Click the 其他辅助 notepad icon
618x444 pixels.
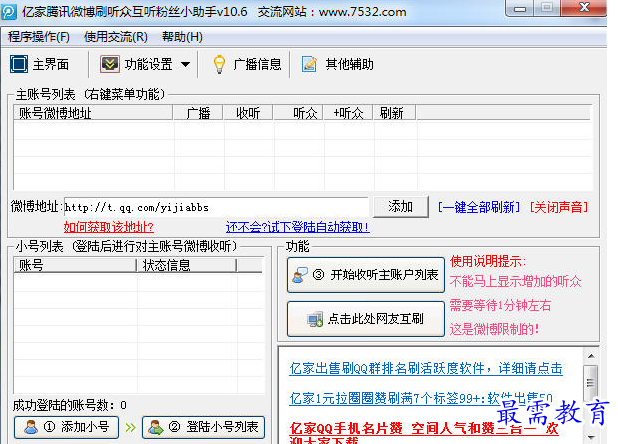(309, 64)
